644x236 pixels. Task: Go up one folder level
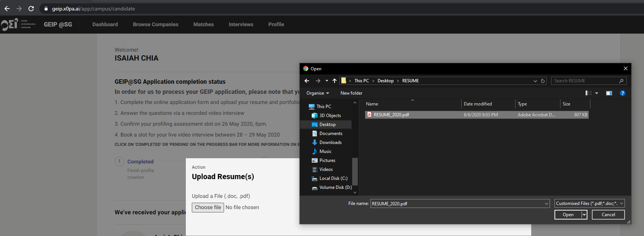click(335, 81)
